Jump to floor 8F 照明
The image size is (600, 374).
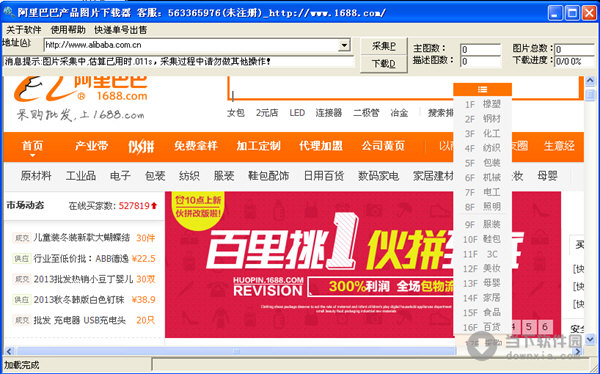point(482,207)
